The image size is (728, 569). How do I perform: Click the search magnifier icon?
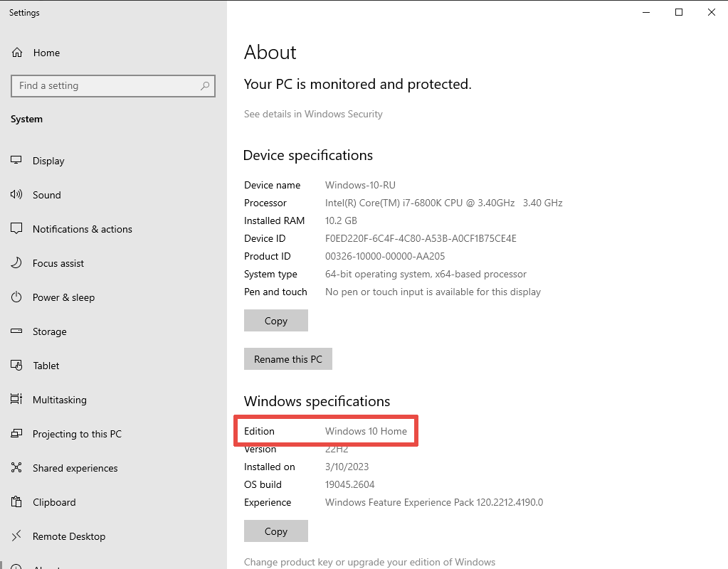point(205,86)
